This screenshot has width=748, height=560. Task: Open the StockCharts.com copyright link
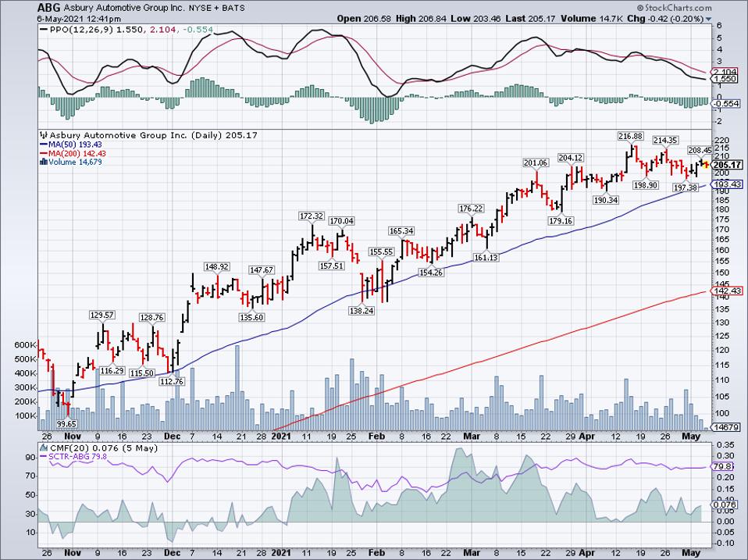coord(674,8)
